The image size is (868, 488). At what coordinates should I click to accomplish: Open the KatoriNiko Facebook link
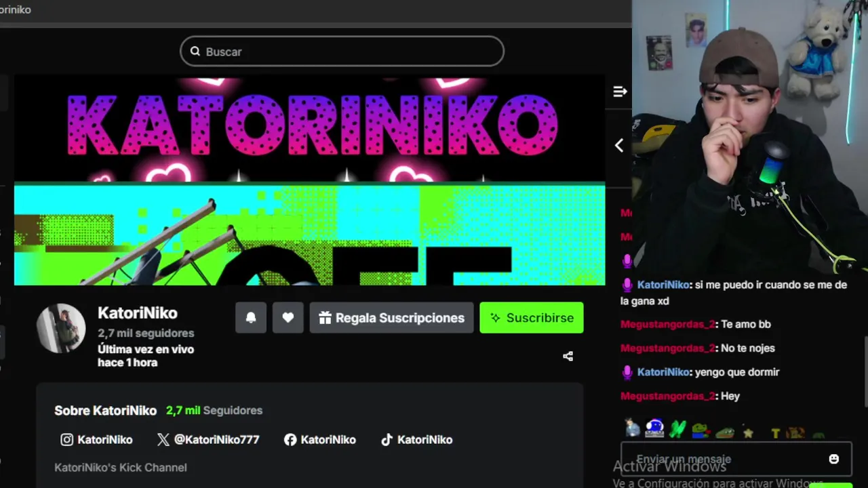point(320,440)
